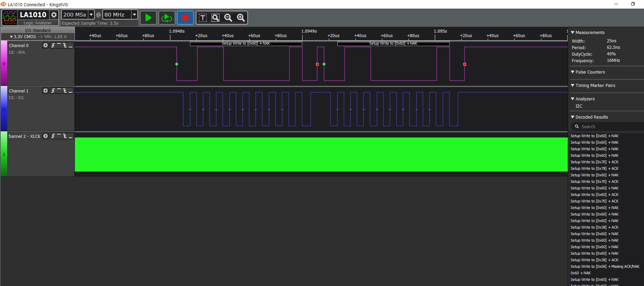644x286 pixels.
Task: Set low level trigger on Channel 2 - XLCK
Action: [x=70, y=136]
